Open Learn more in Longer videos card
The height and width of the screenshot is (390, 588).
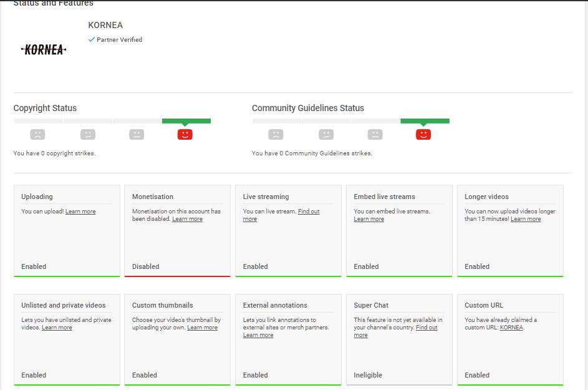526,219
